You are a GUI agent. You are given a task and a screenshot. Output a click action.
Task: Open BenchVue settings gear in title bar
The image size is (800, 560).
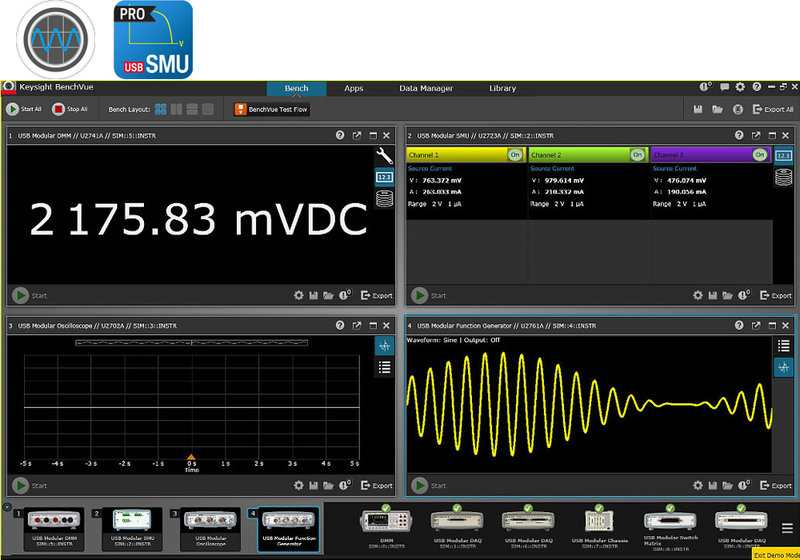pos(740,87)
